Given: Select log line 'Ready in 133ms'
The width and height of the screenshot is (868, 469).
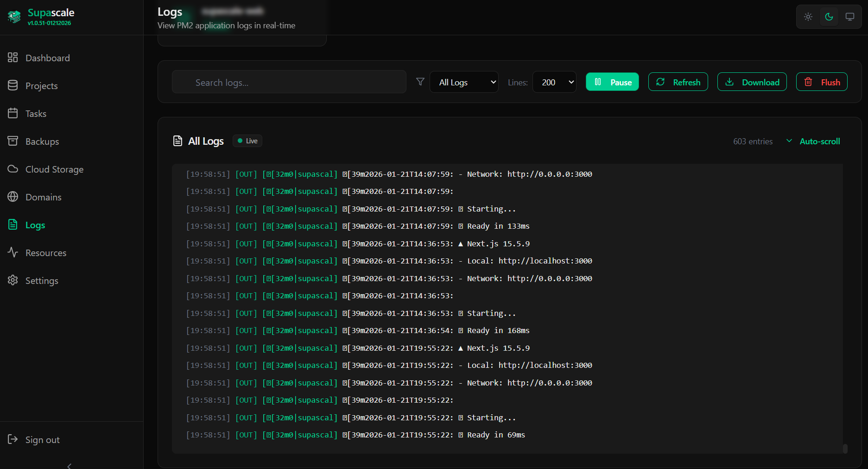Looking at the screenshot, I should point(357,226).
